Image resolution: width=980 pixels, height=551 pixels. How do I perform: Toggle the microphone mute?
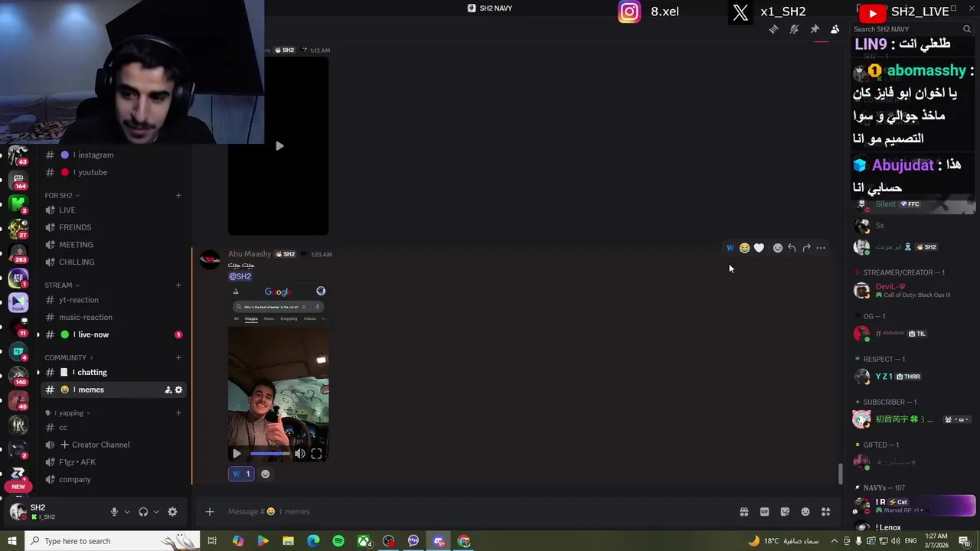[x=114, y=512]
